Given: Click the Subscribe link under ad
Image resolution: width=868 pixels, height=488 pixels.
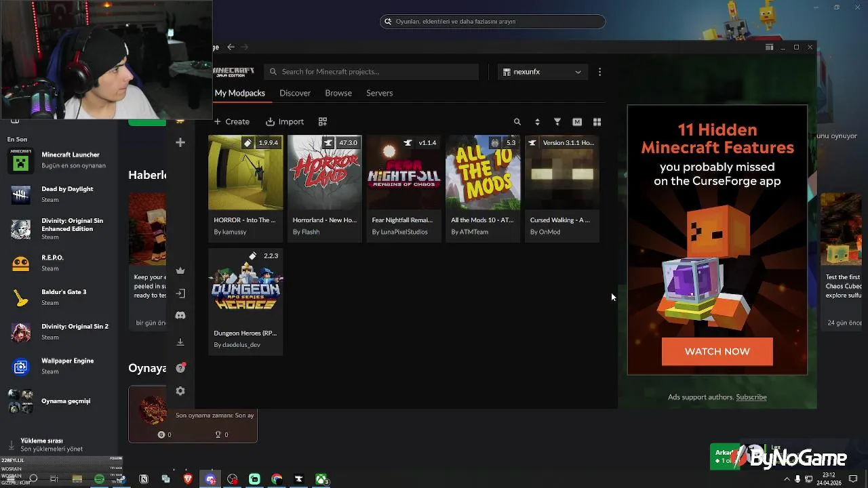Looking at the screenshot, I should (x=751, y=397).
